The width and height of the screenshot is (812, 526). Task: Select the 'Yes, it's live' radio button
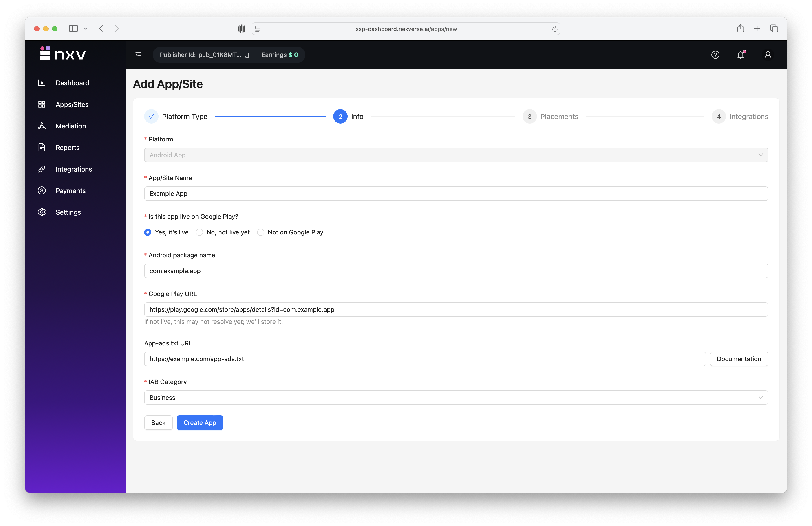pyautogui.click(x=148, y=232)
